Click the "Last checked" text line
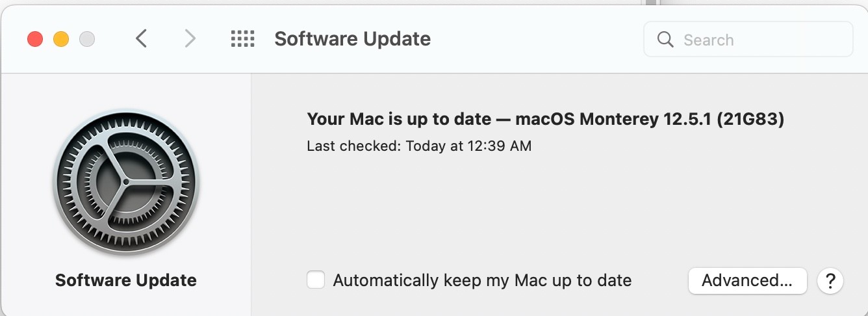Screen dimensions: 868x316 coord(419,146)
